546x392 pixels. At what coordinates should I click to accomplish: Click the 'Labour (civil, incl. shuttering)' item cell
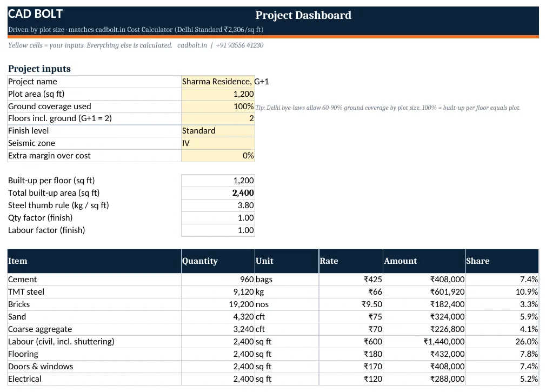tap(95, 342)
